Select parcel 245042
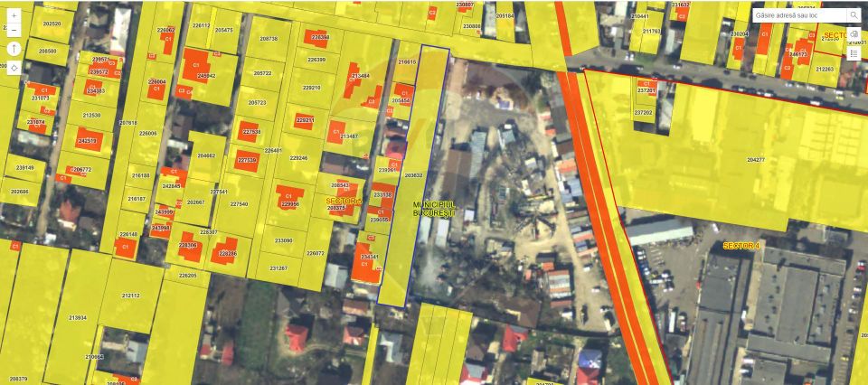This screenshot has width=868, height=385. coord(206,76)
